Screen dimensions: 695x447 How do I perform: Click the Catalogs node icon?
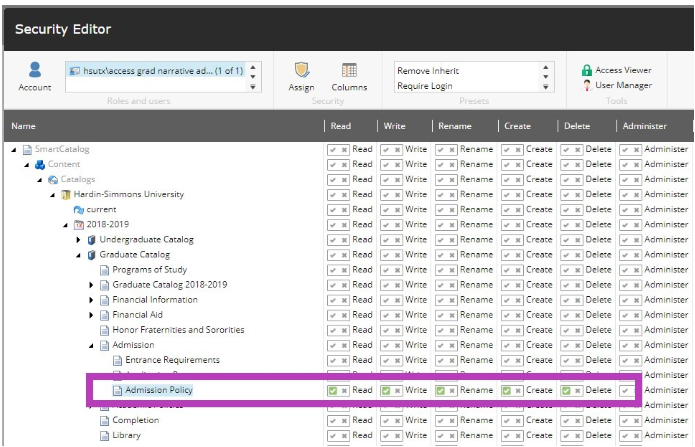[x=53, y=180]
